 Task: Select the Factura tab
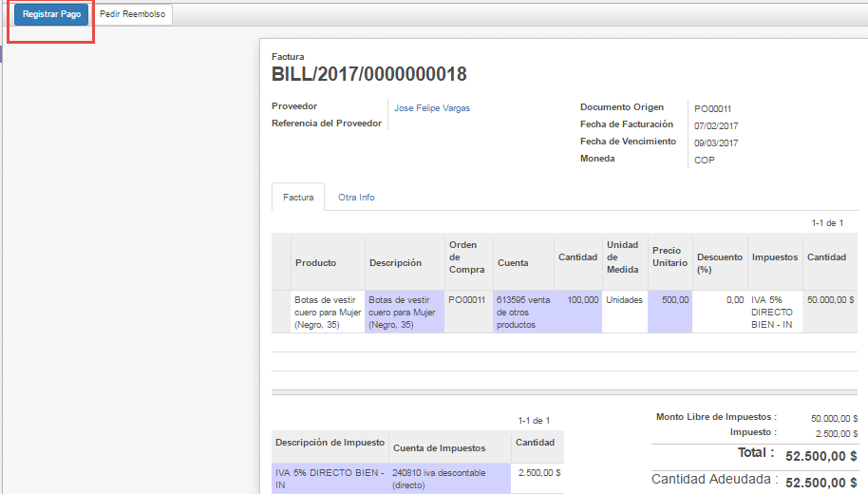click(x=297, y=198)
